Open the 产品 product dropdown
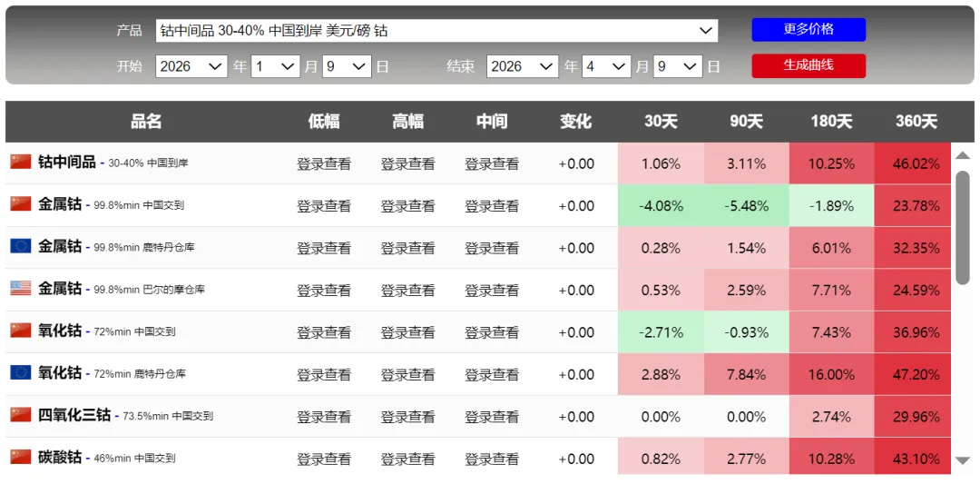 coord(436,30)
